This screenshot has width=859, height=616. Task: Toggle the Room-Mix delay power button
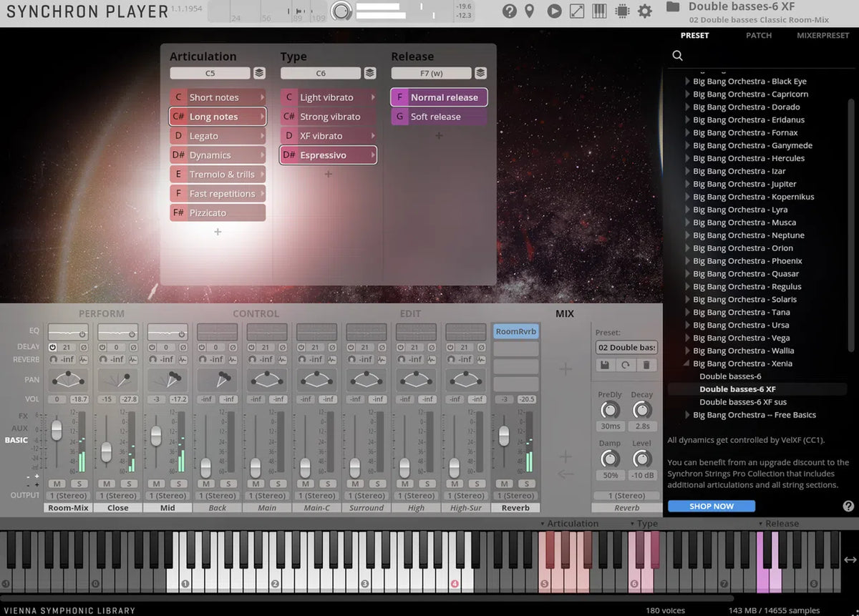(52, 347)
